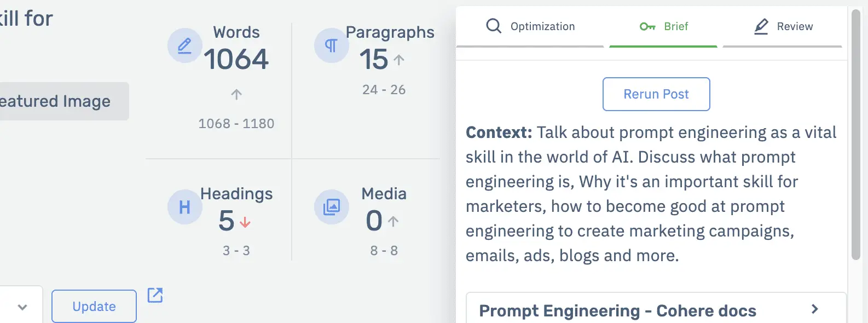Open post in new window icon
Screen dimensions: 868x323
coord(155,295)
